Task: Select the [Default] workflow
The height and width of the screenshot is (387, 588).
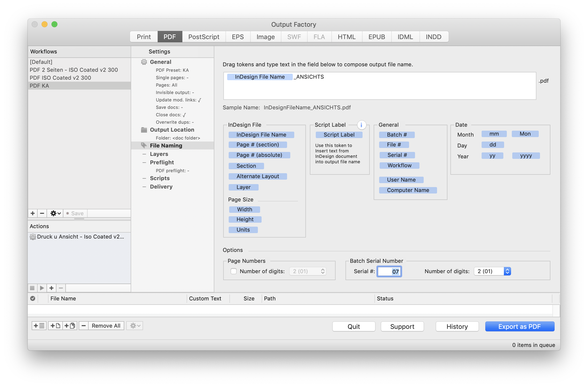Action: [79, 62]
